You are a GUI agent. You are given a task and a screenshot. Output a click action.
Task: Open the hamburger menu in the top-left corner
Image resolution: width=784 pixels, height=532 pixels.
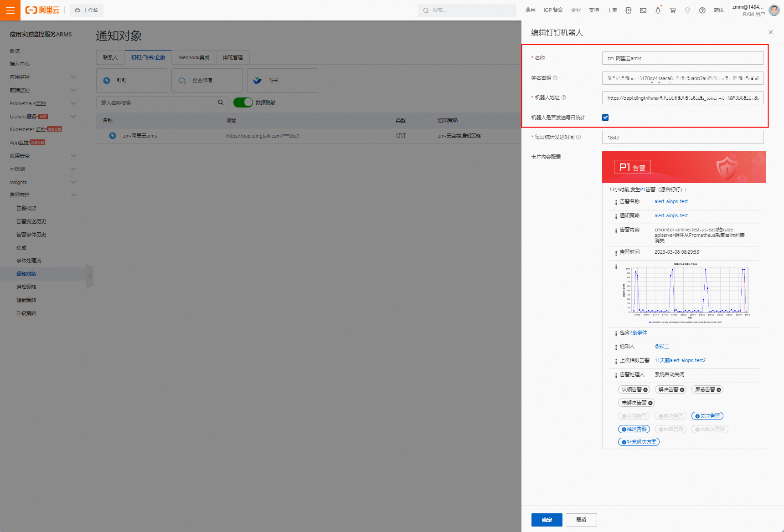10,10
